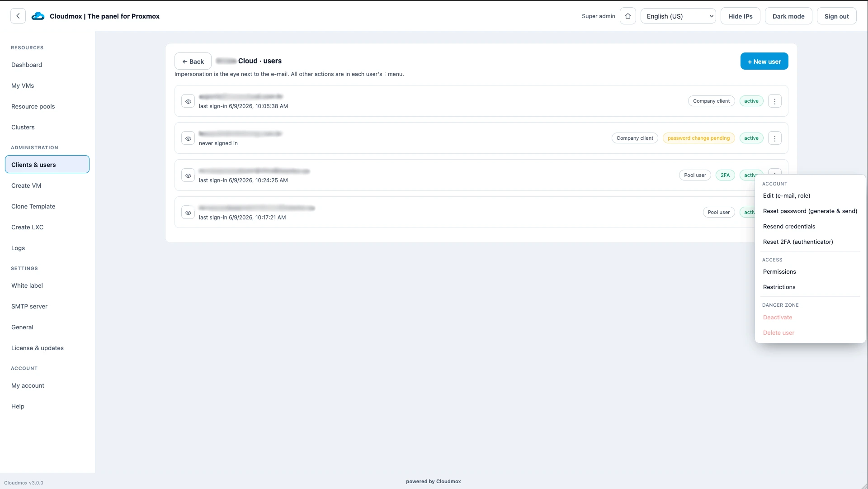Open White label settings
868x489 pixels.
(47, 285)
